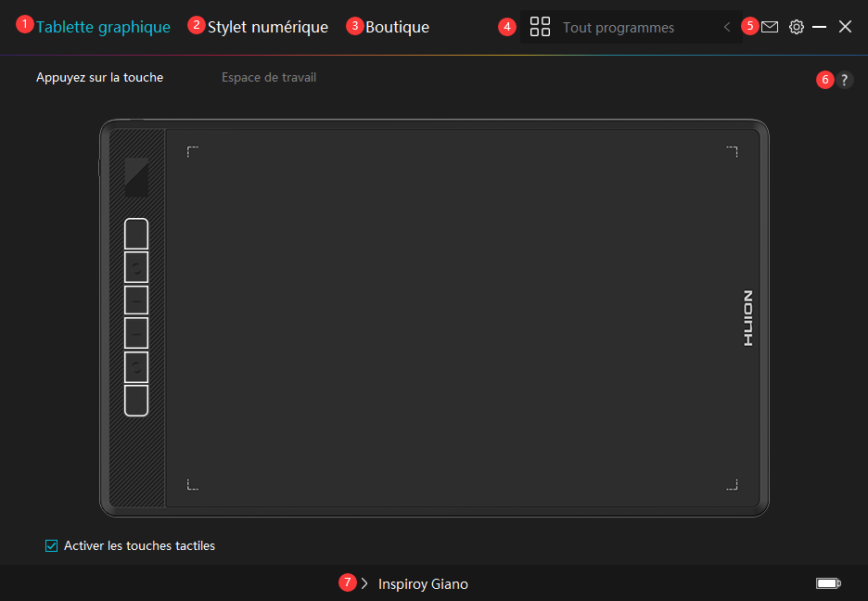Image resolution: width=868 pixels, height=601 pixels.
Task: Select the fourth express key from top
Action: pyautogui.click(x=136, y=333)
